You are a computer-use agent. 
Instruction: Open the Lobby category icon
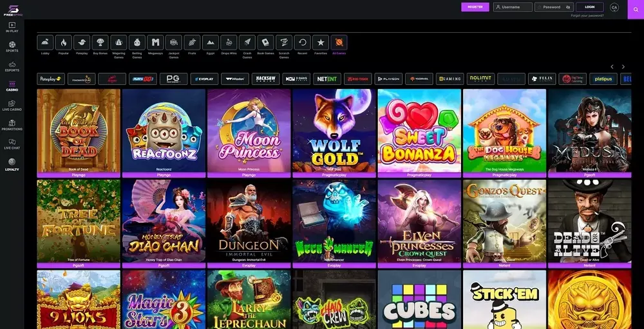45,42
